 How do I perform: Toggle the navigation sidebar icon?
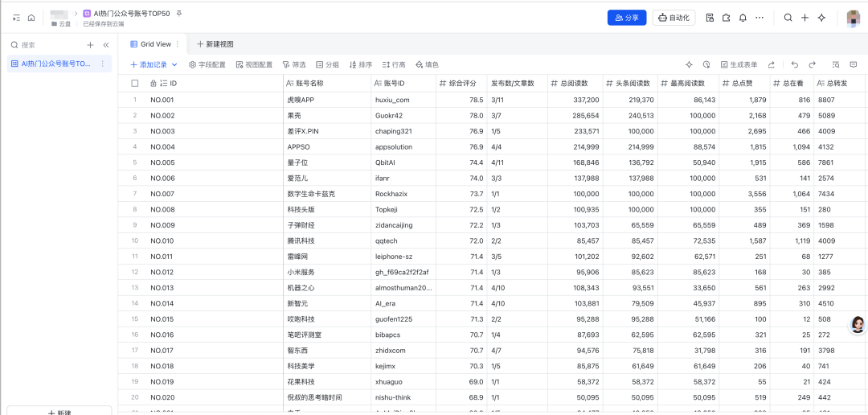coord(17,18)
